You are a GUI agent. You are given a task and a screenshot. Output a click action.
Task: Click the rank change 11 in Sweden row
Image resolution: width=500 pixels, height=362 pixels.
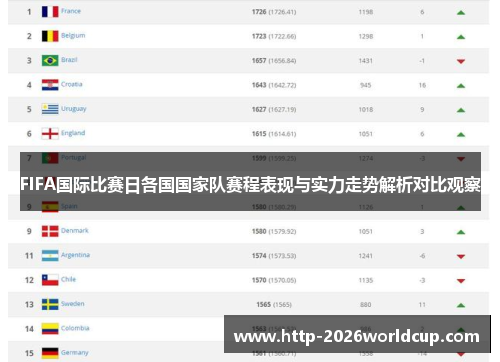click(x=422, y=305)
